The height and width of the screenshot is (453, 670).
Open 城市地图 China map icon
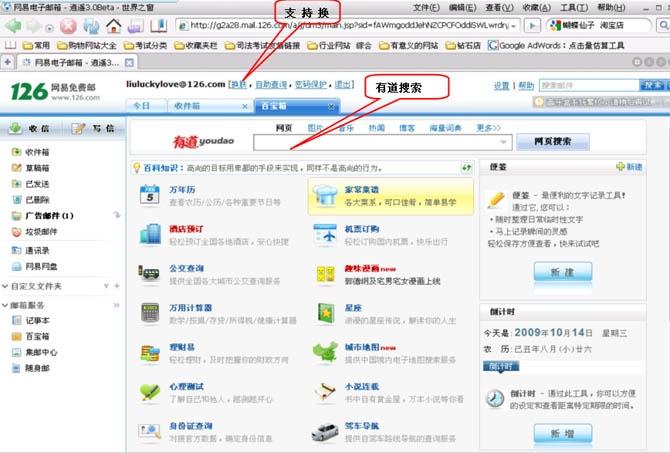(325, 353)
